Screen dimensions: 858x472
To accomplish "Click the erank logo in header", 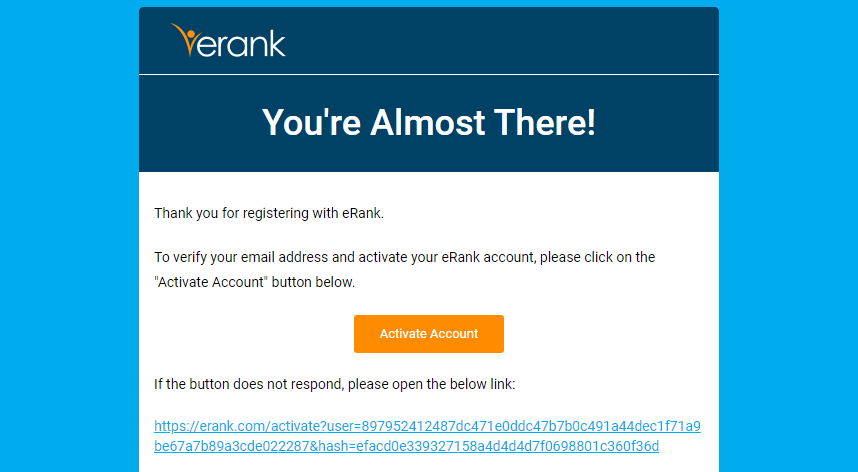I will [x=228, y=40].
